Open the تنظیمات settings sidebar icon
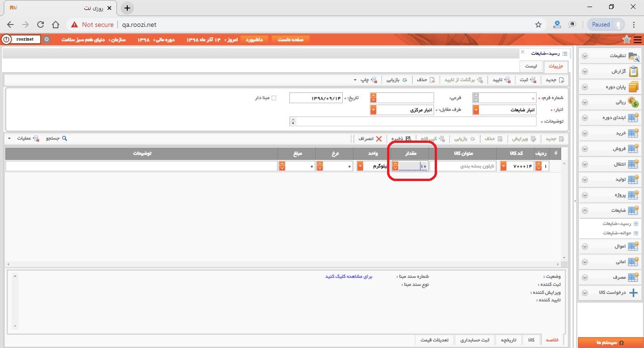The width and height of the screenshot is (644, 348). click(x=634, y=56)
